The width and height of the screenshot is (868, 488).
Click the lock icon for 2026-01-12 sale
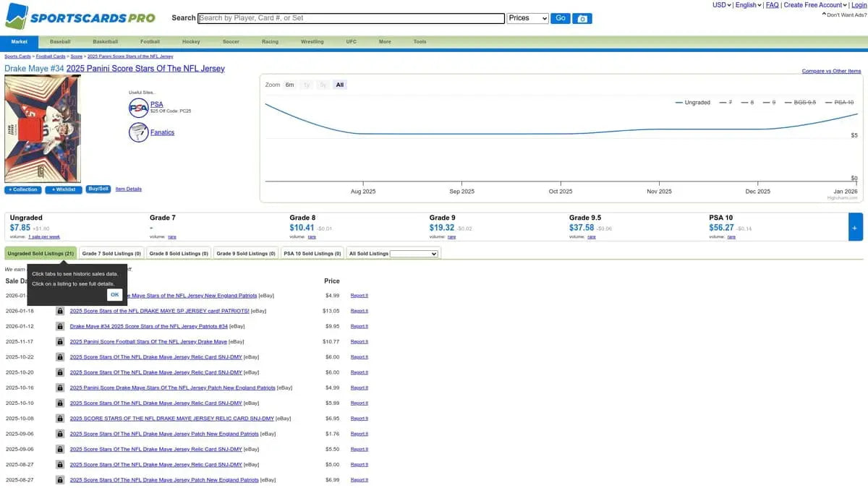coord(60,326)
